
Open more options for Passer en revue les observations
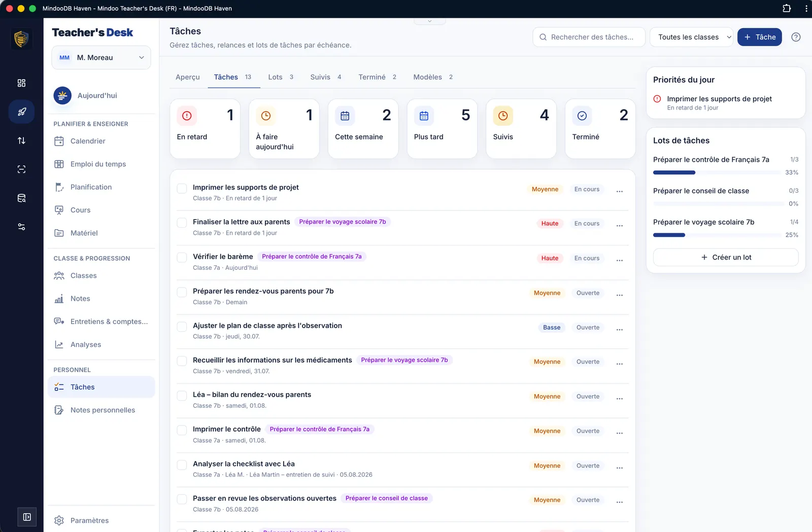pos(619,502)
